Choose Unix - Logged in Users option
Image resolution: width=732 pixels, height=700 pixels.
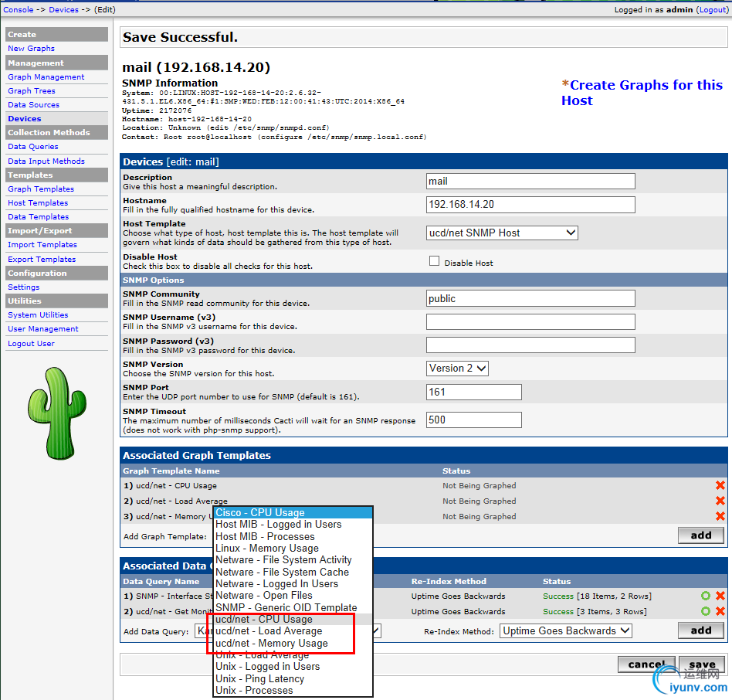click(x=293, y=666)
